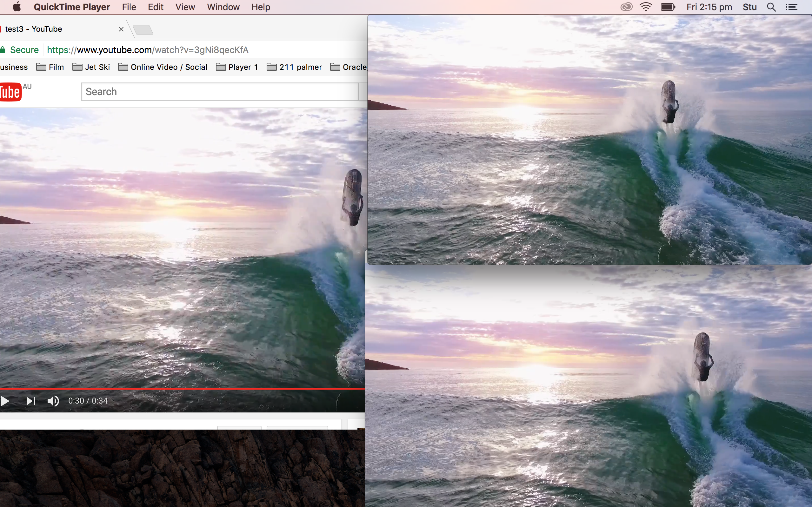
Task: Click the YouTube Search field
Action: [220, 92]
